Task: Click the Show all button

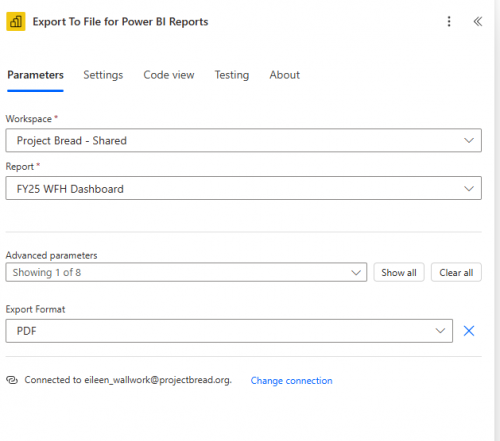Action: point(399,272)
